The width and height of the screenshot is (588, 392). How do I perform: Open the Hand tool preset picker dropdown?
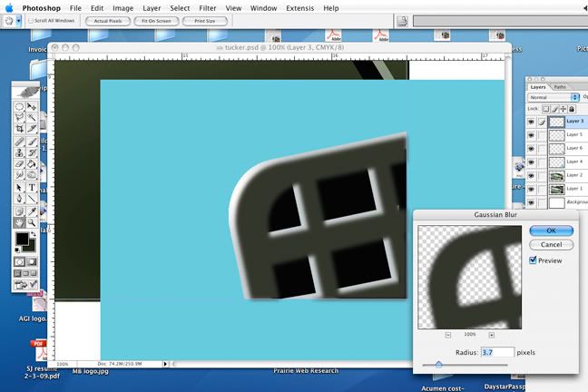18,21
